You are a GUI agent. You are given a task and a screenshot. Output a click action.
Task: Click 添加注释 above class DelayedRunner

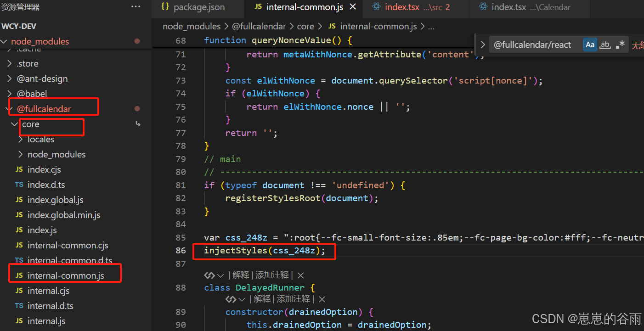[x=272, y=275]
